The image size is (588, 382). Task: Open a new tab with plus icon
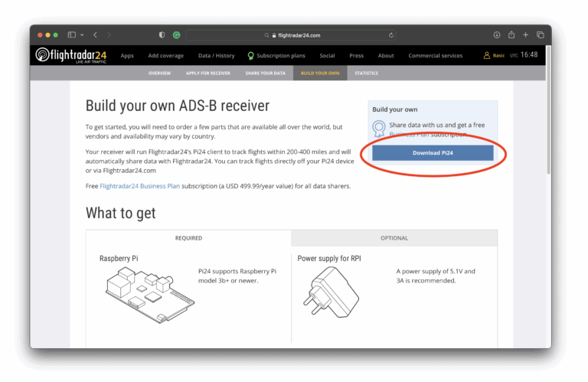526,35
